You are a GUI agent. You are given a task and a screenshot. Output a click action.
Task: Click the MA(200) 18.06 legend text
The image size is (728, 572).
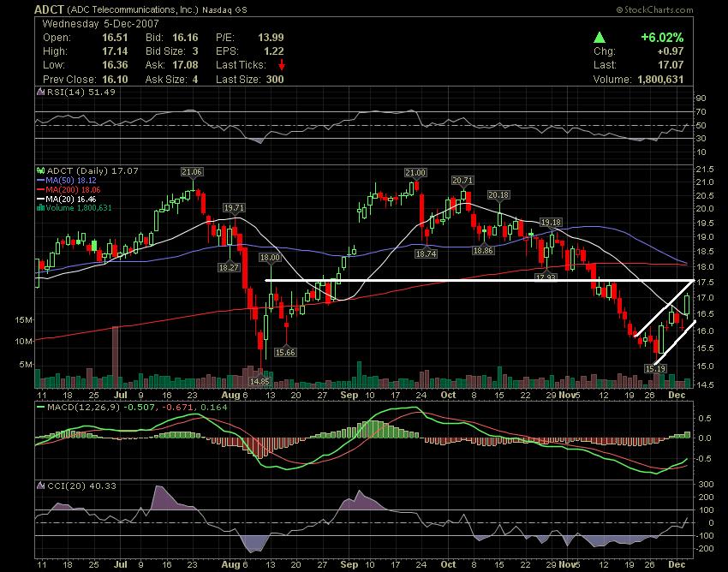coord(73,189)
